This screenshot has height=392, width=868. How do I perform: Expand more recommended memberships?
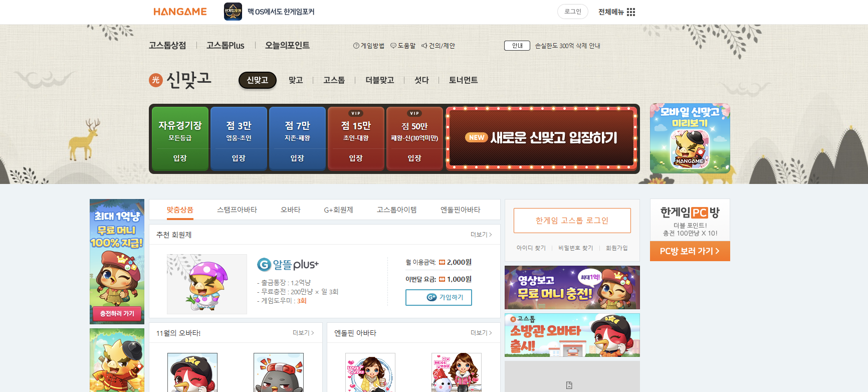coord(481,235)
